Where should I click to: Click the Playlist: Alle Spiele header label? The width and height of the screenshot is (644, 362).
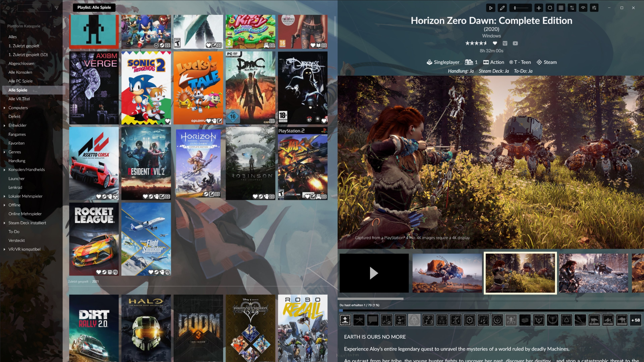click(94, 8)
